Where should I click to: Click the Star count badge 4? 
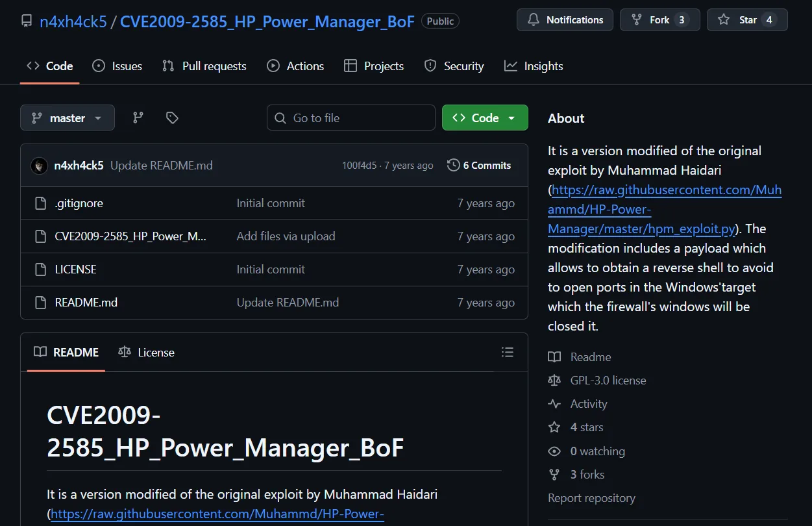click(769, 20)
